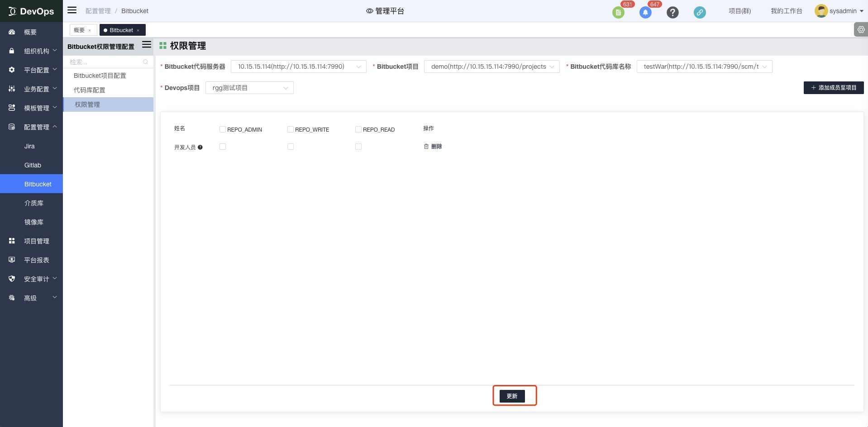Click the sysadmin avatar image
The width and height of the screenshot is (868, 427).
821,11
